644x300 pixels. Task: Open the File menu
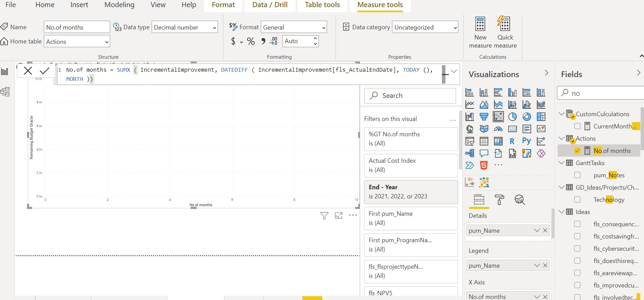point(11,5)
